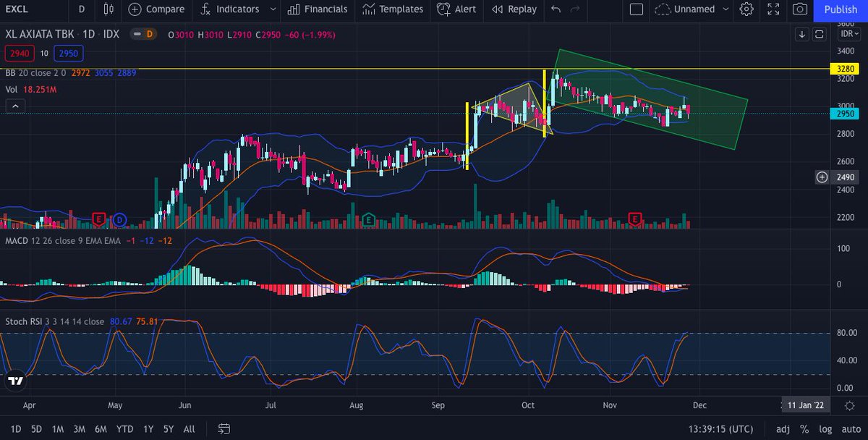Start bar Replay mode
This screenshot has width=868, height=440.
(x=514, y=9)
